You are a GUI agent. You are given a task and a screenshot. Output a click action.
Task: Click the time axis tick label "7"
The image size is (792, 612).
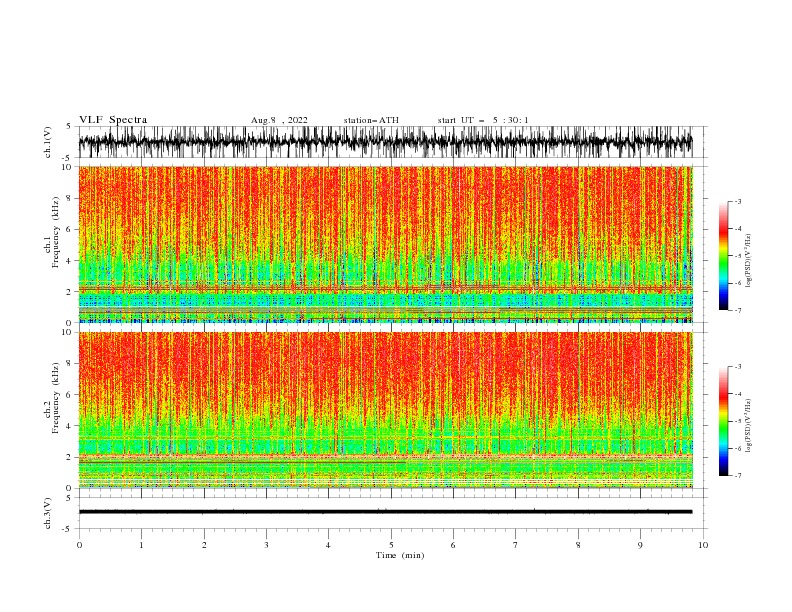click(x=515, y=545)
